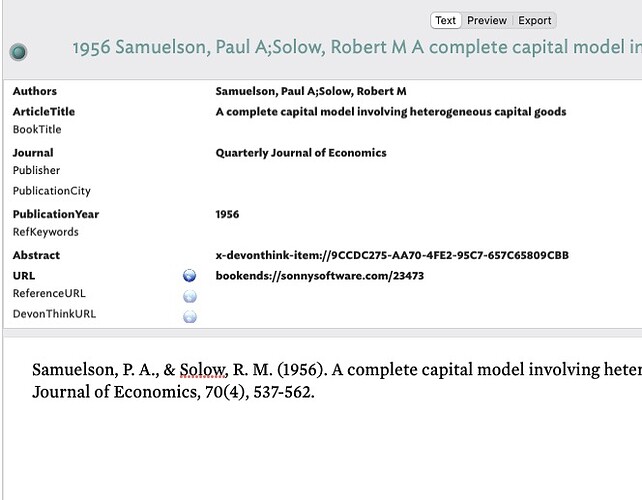Click the empty BookTitle field

(x=426, y=129)
